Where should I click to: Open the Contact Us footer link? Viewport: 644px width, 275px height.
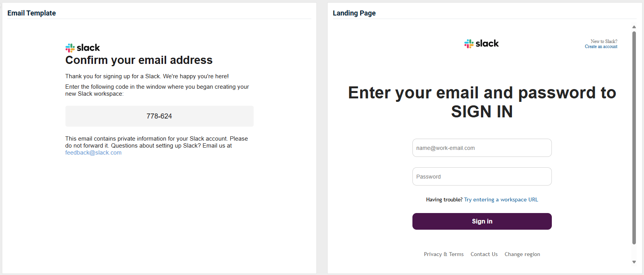tap(484, 254)
